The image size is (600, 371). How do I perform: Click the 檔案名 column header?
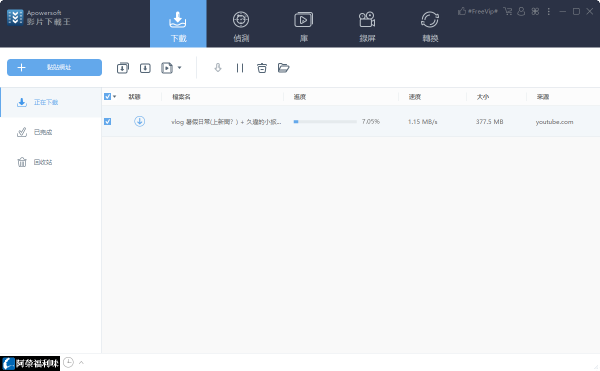coord(181,97)
